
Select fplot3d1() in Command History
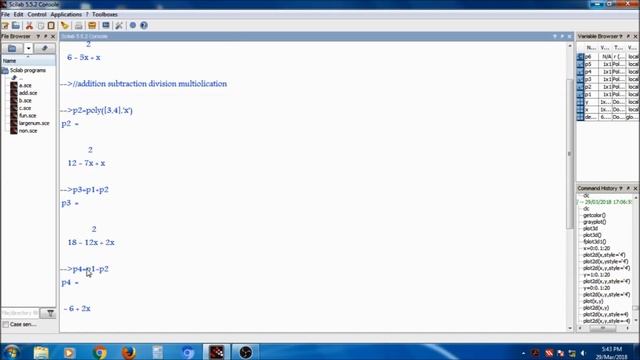tap(595, 242)
